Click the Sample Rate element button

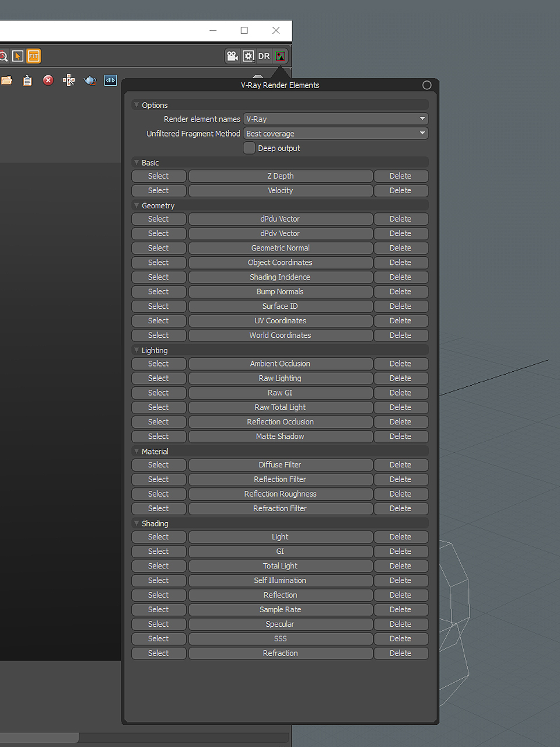point(281,610)
